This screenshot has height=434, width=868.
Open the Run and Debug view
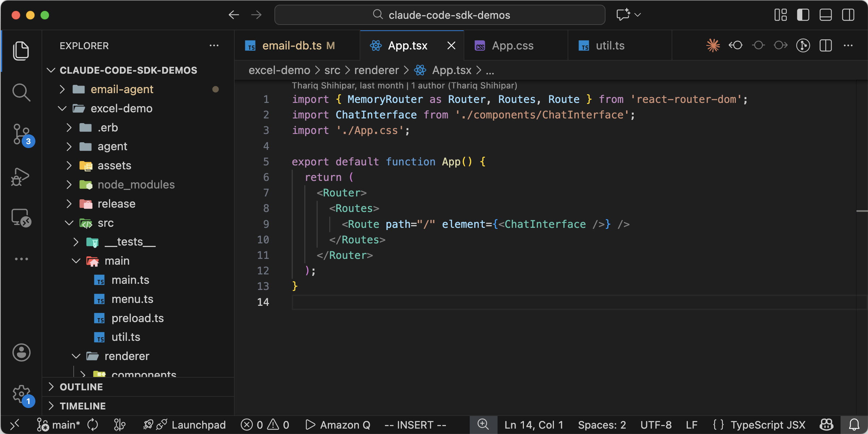point(21,177)
